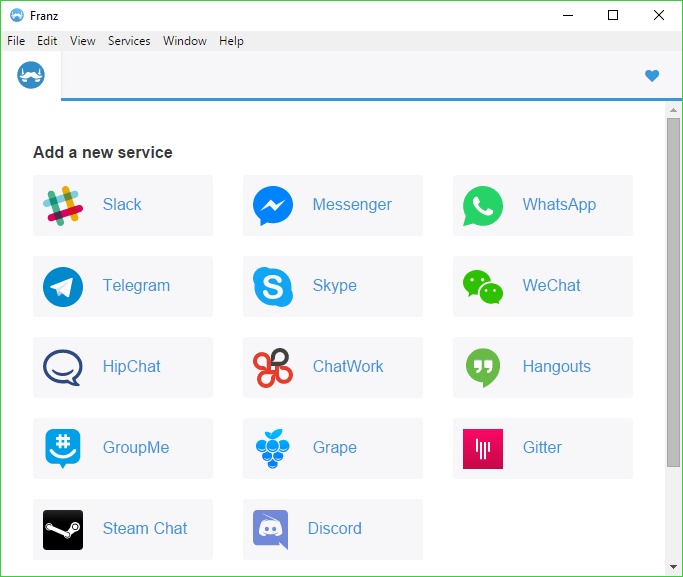Click the Discord controller logo icon
This screenshot has width=683, height=577.
tap(270, 530)
